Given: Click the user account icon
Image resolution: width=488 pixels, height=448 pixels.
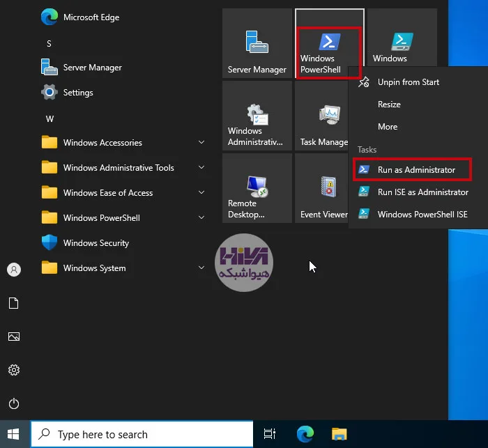Looking at the screenshot, I should (x=14, y=270).
